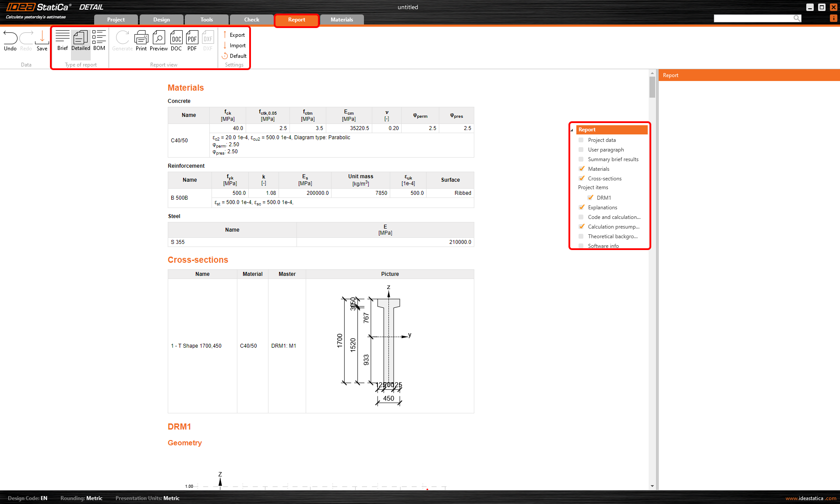Open the report Preview

click(x=159, y=41)
